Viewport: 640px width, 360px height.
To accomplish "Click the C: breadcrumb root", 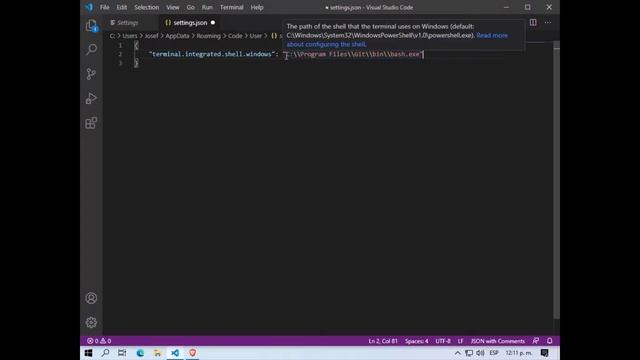I will coord(112,36).
